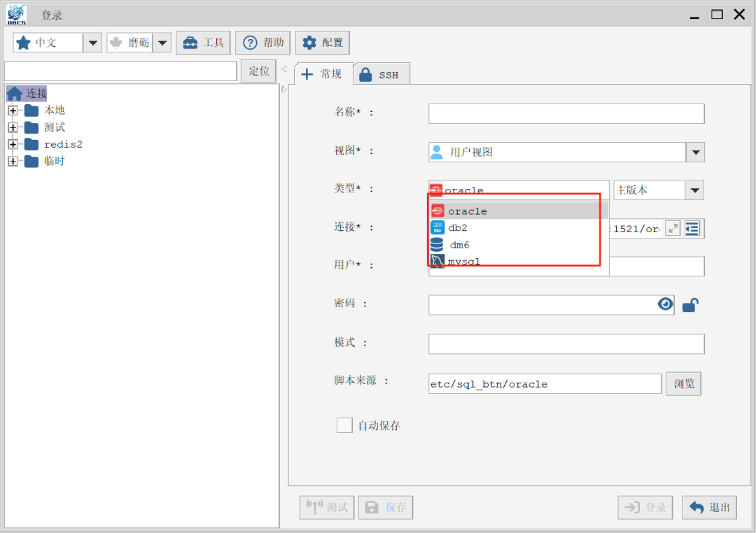Click the star icon next to 中文
This screenshot has height=533, width=756.
(23, 43)
